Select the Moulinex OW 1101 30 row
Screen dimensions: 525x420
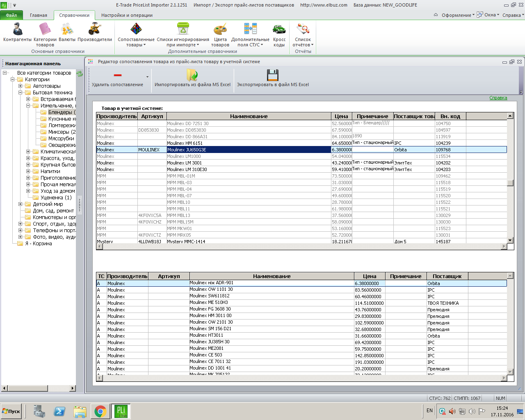point(301,290)
